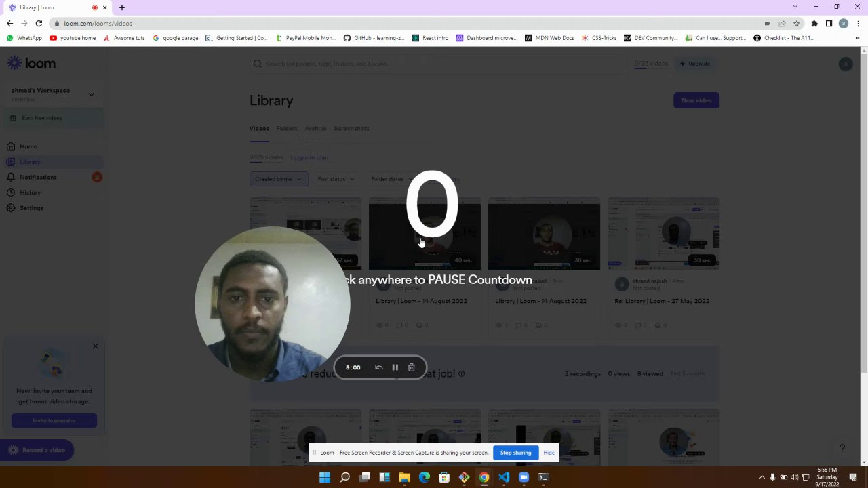Open the 30 sec video thumbnail
Image resolution: width=868 pixels, height=488 pixels.
tap(663, 234)
